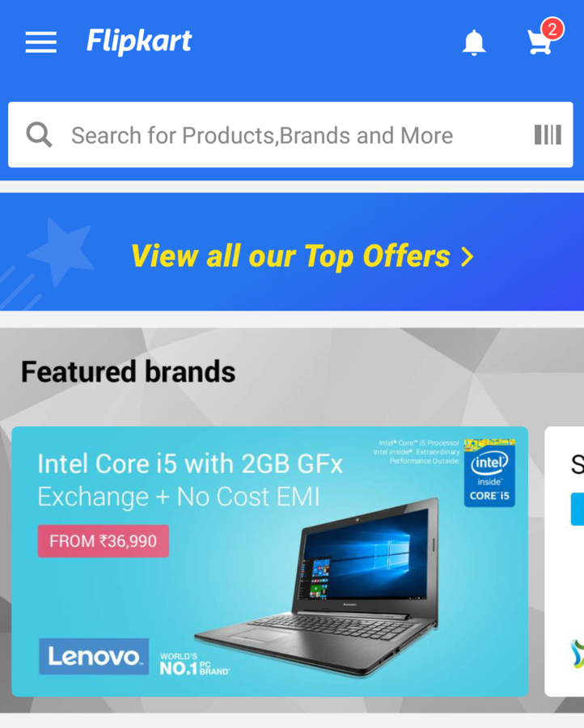Open notifications via the bell icon

[x=473, y=43]
